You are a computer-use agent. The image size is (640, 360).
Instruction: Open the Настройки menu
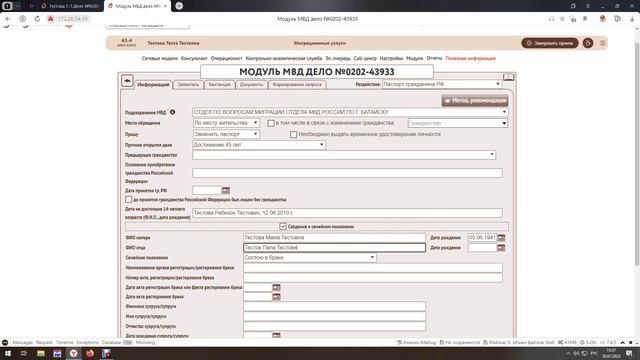pos(391,58)
